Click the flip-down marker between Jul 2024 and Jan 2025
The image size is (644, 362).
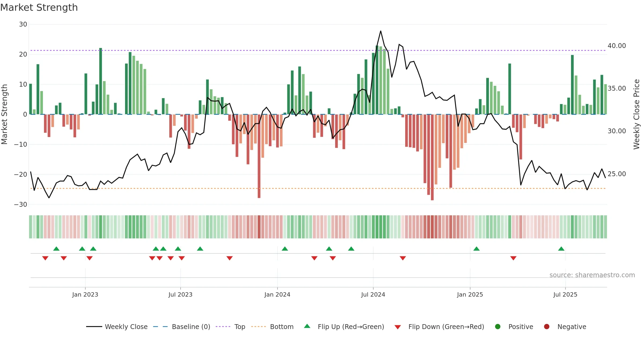[403, 258]
